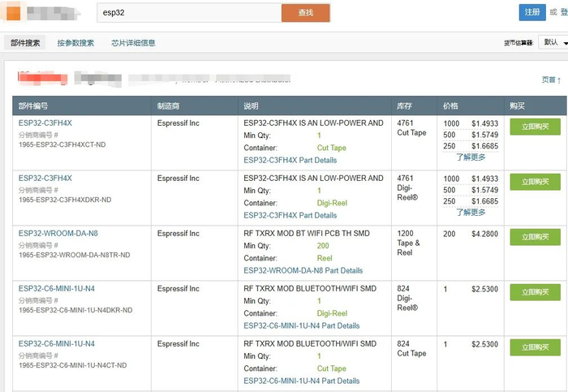Open the 部件搜索 tab
The height and width of the screenshot is (392, 568).
tap(25, 43)
